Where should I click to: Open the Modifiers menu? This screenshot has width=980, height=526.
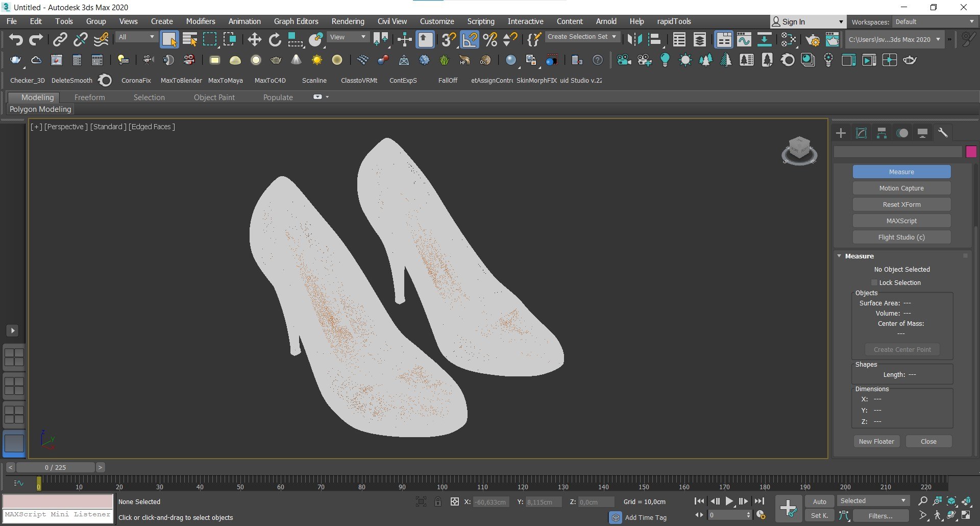(201, 21)
